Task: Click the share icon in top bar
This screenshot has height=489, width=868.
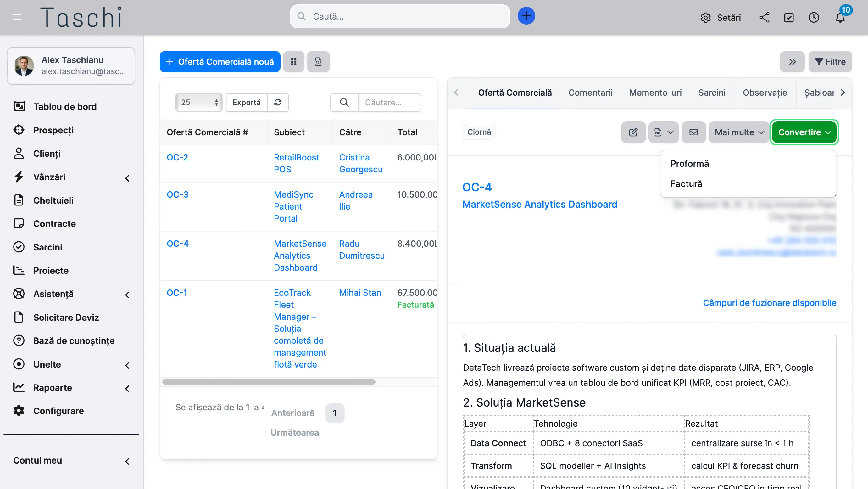Action: [x=764, y=18]
